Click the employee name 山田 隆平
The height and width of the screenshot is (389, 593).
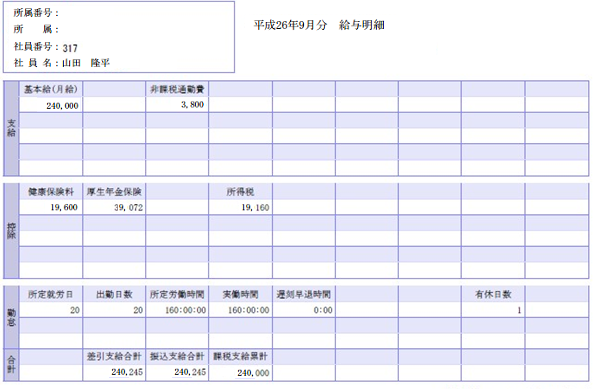86,63
